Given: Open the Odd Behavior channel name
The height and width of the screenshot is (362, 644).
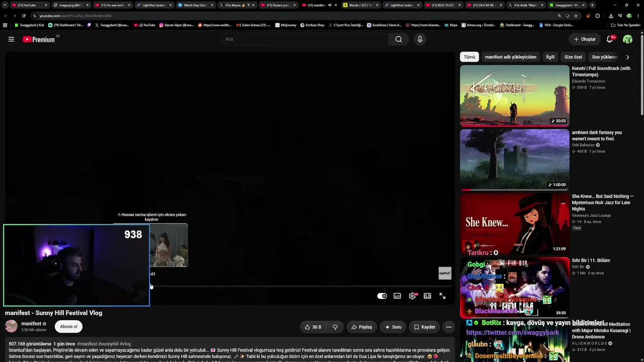Looking at the screenshot, I should click(584, 145).
